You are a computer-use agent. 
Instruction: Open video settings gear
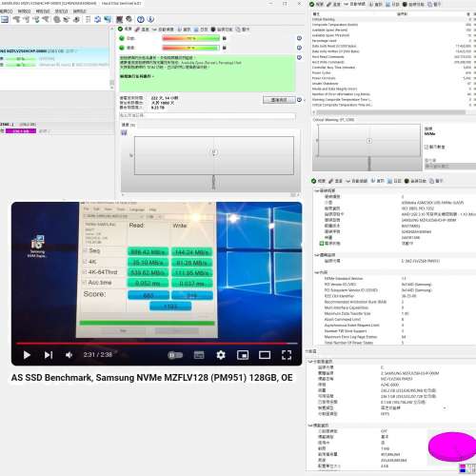(221, 355)
